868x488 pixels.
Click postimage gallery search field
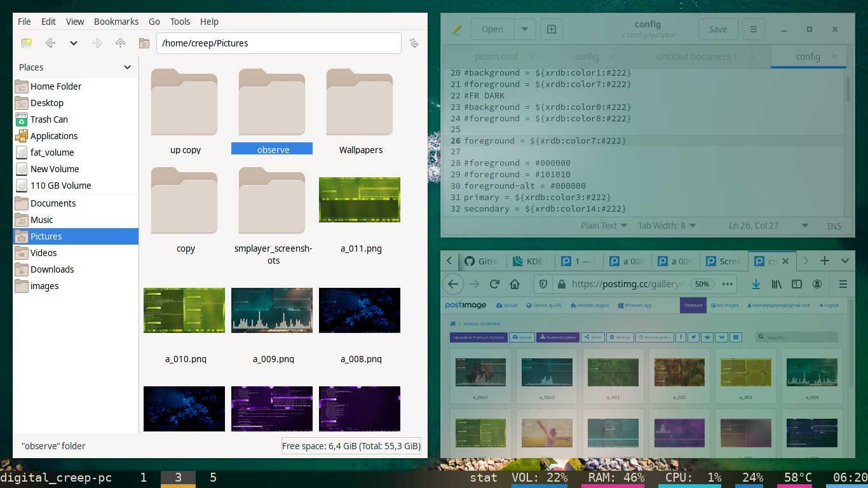pyautogui.click(x=797, y=337)
